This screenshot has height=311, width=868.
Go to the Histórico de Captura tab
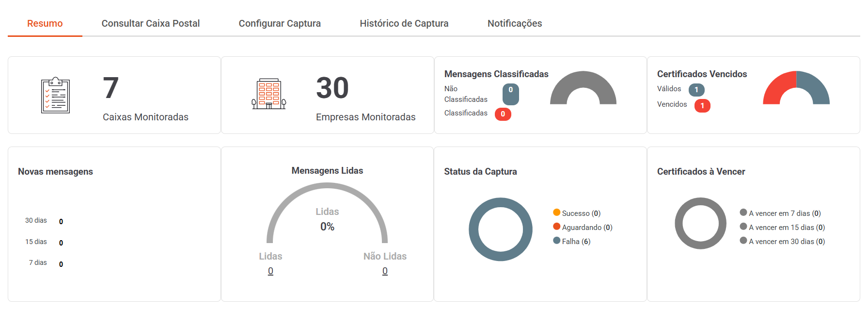404,23
